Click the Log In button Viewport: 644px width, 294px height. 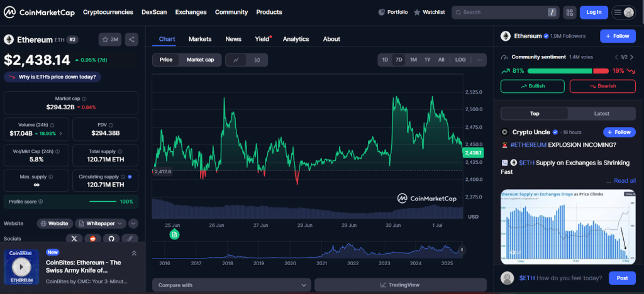click(594, 13)
